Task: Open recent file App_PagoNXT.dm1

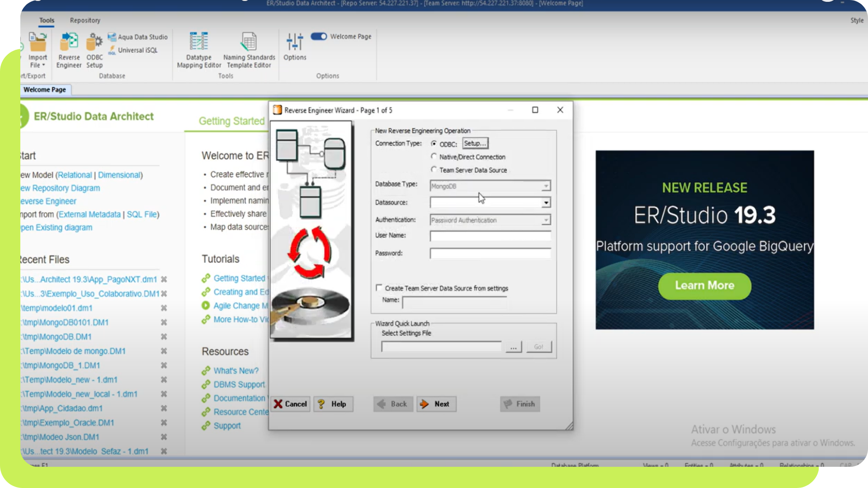Action: [89, 279]
